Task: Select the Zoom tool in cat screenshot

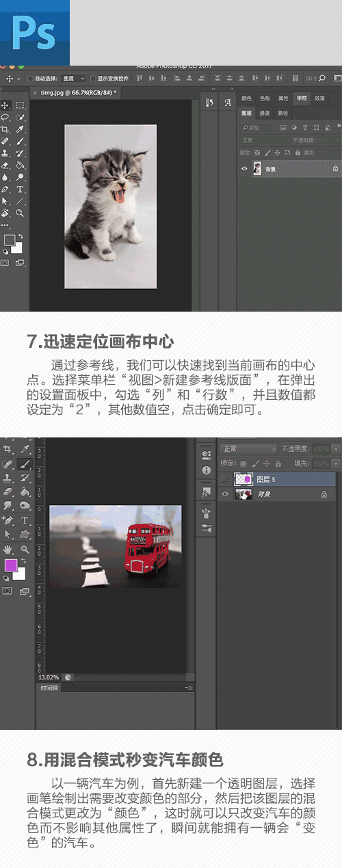Action: point(21,213)
